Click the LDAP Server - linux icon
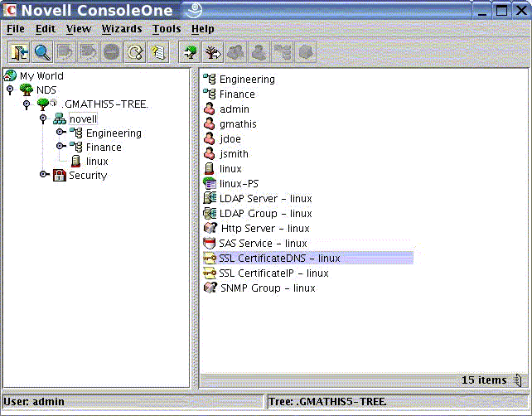 click(x=210, y=199)
